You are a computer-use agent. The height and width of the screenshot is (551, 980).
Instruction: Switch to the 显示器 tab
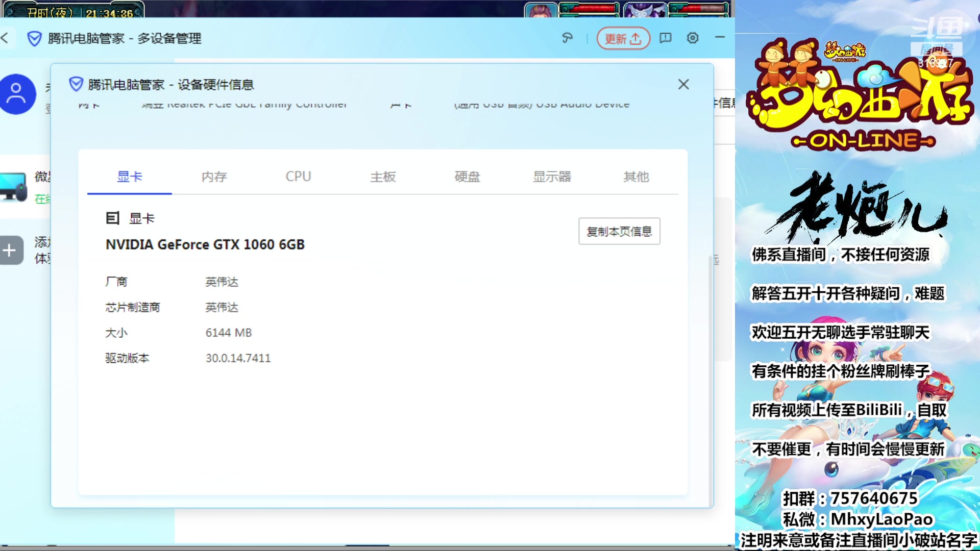[552, 177]
